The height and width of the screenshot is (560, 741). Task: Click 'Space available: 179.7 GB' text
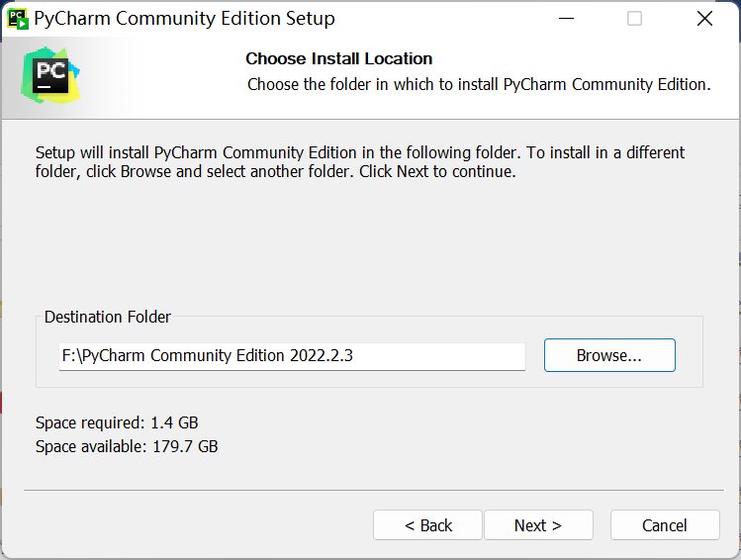click(127, 446)
